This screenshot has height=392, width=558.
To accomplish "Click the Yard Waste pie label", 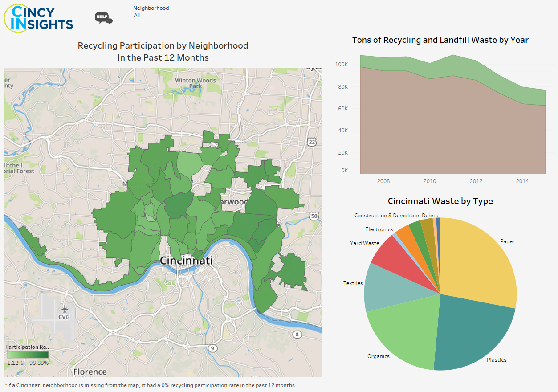I will 364,243.
